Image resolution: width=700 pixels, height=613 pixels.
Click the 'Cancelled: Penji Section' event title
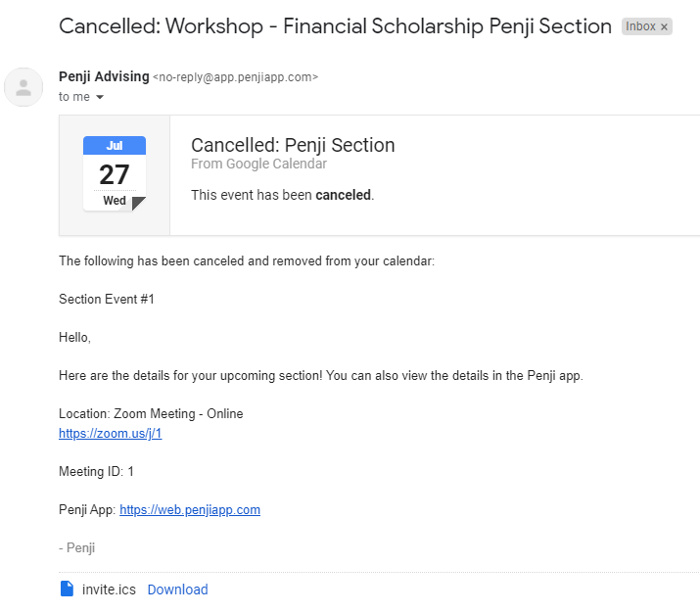coord(293,145)
